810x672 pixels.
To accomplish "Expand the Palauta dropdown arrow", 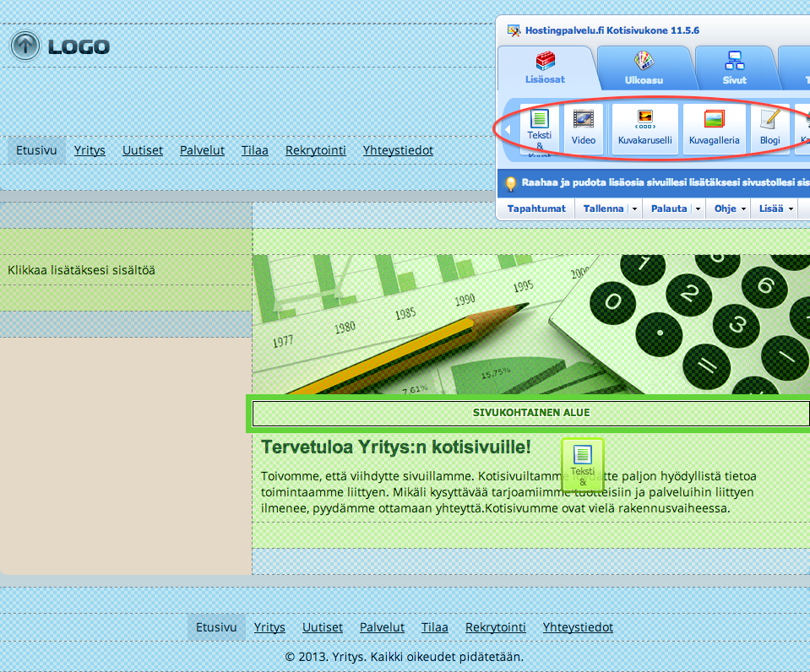I will click(x=698, y=209).
